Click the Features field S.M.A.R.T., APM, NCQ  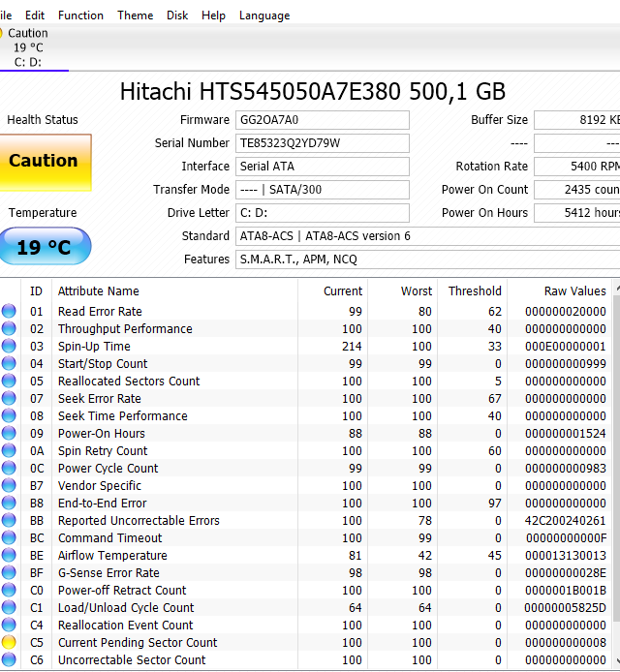tap(427, 260)
